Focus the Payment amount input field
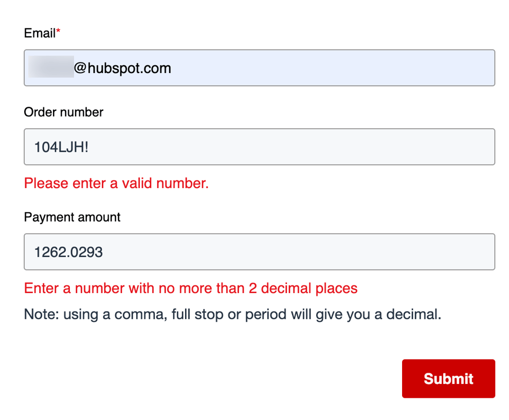 click(x=259, y=251)
